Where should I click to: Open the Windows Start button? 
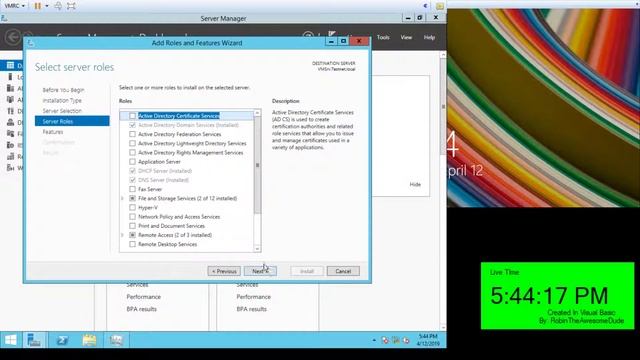pyautogui.click(x=11, y=340)
